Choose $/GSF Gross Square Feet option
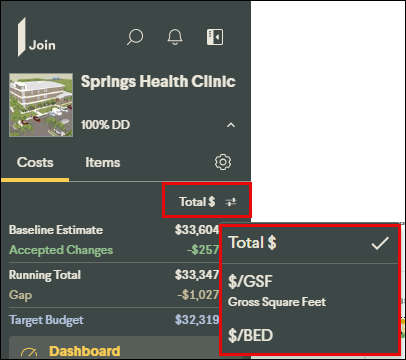The image size is (406, 360). coord(310,291)
